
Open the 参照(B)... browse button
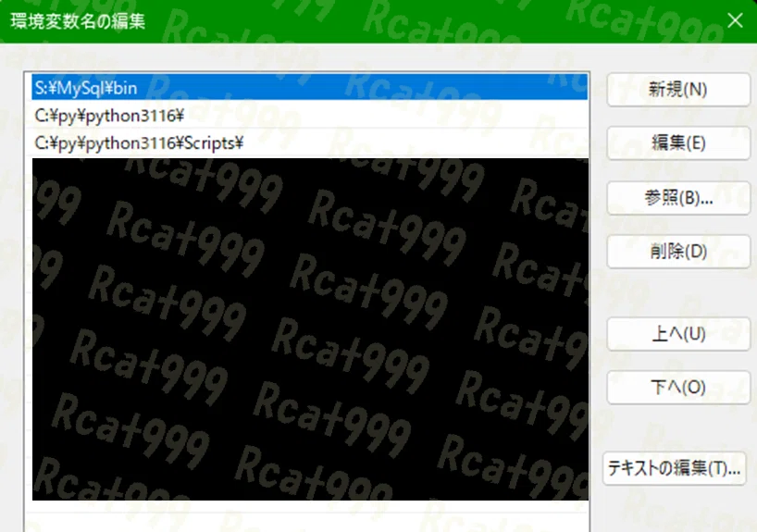(678, 197)
